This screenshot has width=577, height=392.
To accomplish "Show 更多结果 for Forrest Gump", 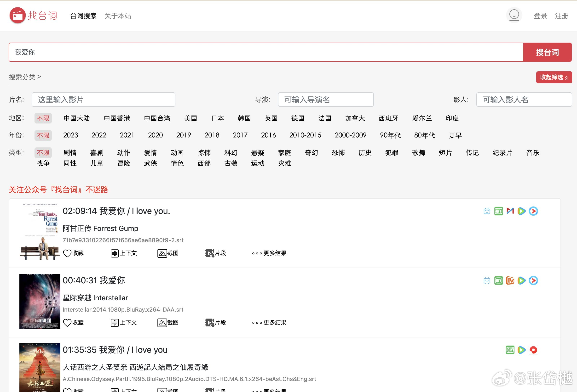I will (x=269, y=253).
